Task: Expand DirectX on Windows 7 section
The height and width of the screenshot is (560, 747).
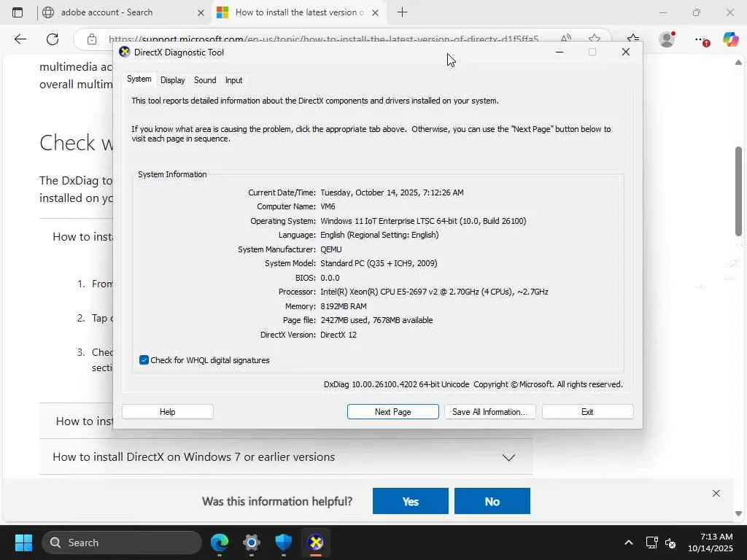Action: (x=286, y=457)
